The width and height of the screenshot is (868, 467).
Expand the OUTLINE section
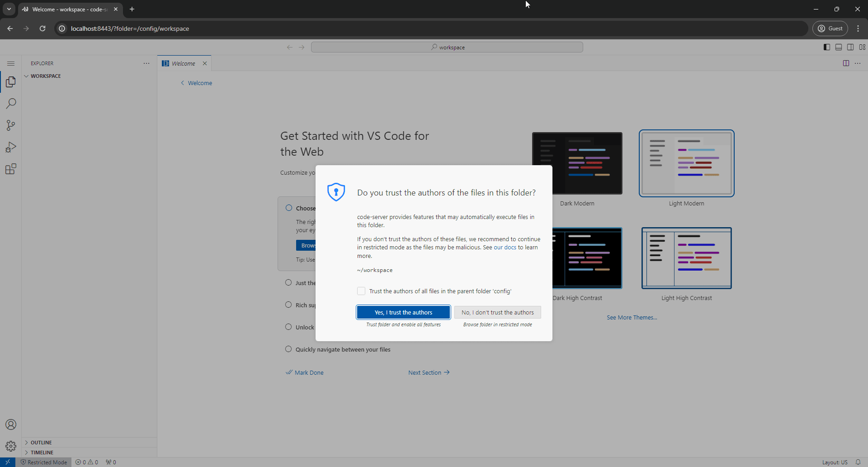coord(41,442)
